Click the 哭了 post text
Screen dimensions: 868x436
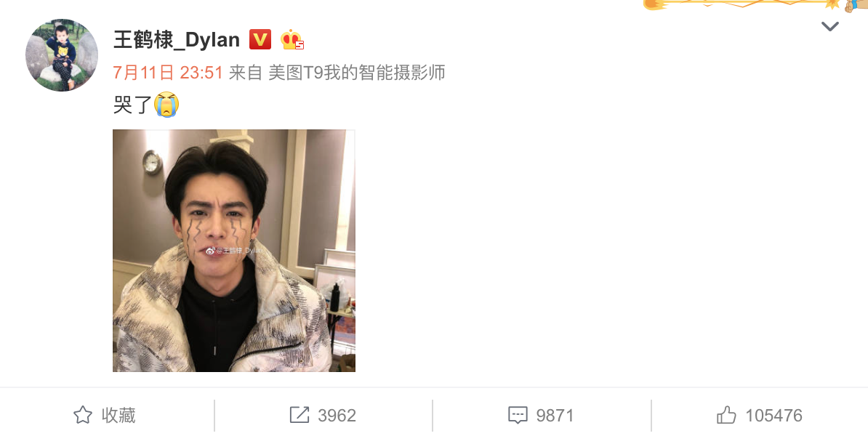[132, 105]
